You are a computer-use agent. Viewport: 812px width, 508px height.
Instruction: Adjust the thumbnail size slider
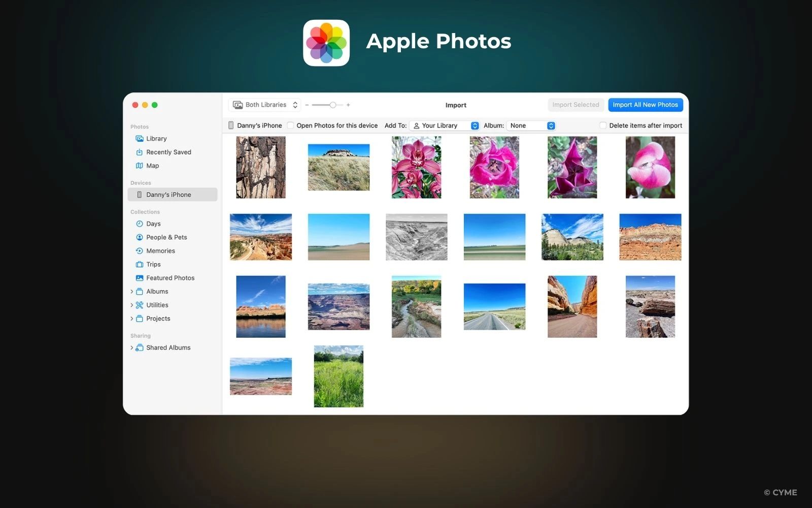click(x=332, y=105)
